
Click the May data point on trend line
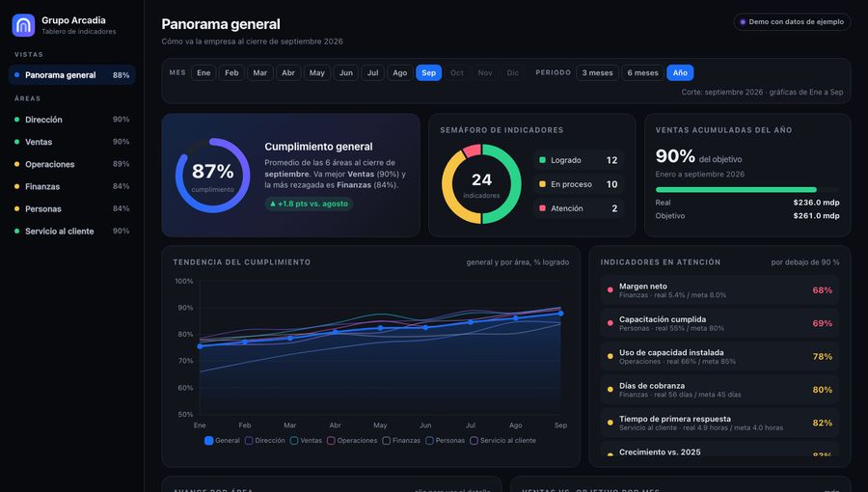click(380, 328)
